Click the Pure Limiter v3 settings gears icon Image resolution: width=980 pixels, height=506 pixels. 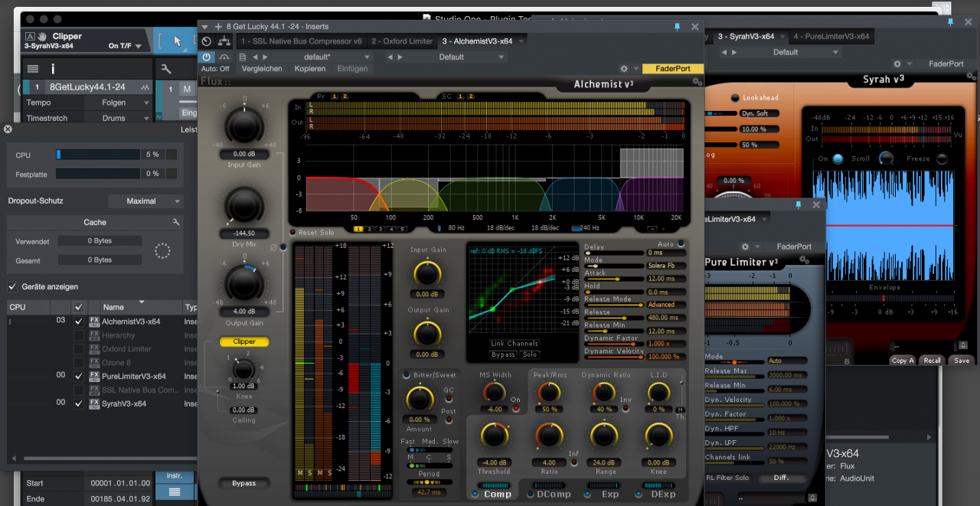[803, 260]
